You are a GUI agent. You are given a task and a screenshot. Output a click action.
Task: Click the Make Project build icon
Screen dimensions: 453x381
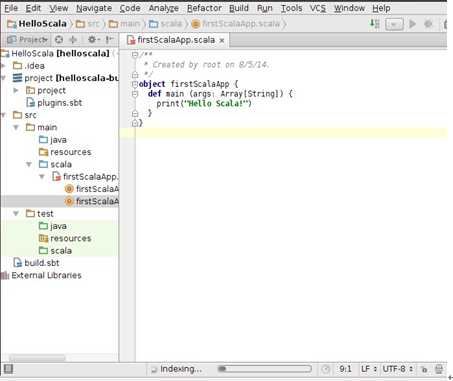(375, 24)
